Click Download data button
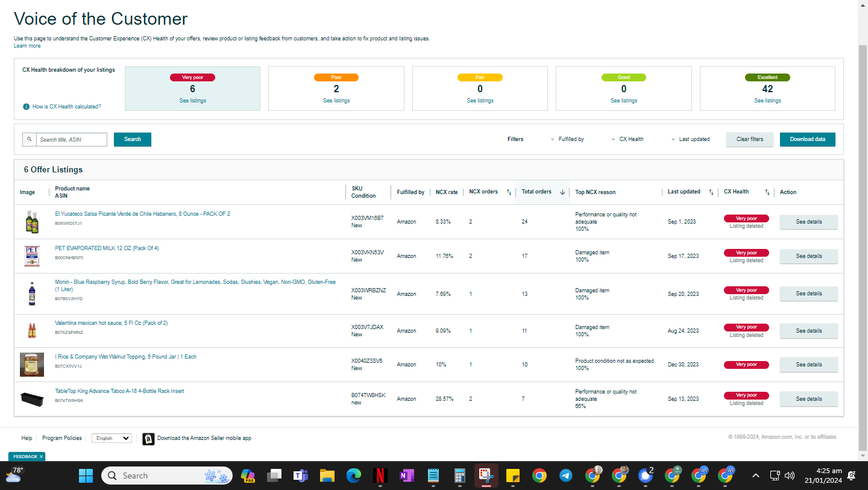The height and width of the screenshot is (490, 868). 808,139
